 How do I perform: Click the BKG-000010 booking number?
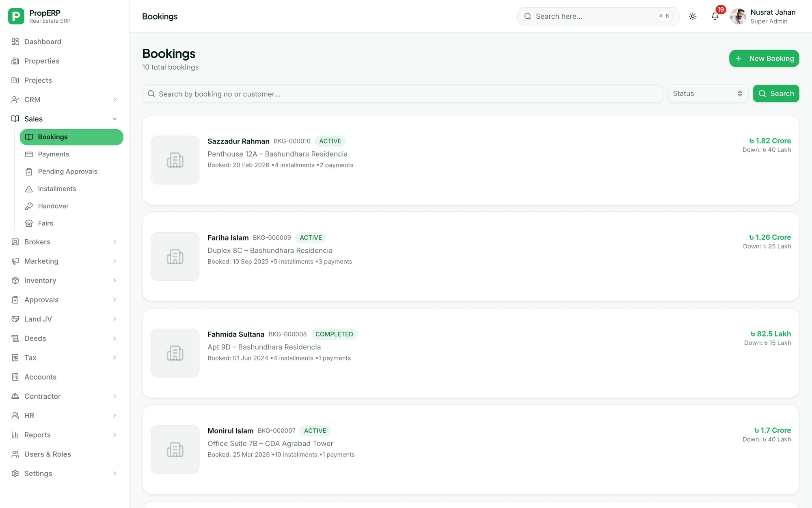click(x=292, y=141)
